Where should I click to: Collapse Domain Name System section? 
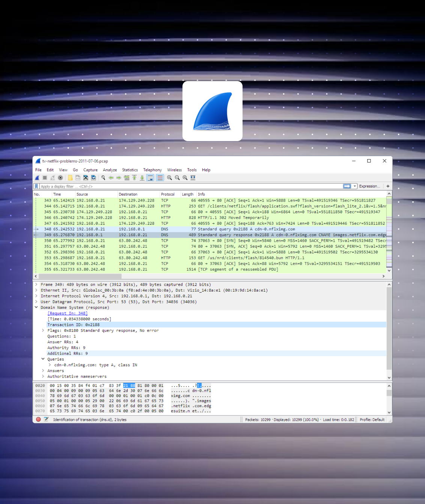[x=36, y=307]
